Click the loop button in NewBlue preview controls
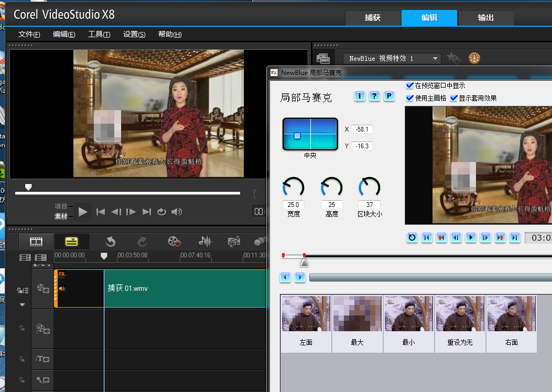Viewport: 552px width, 392px height. [412, 237]
